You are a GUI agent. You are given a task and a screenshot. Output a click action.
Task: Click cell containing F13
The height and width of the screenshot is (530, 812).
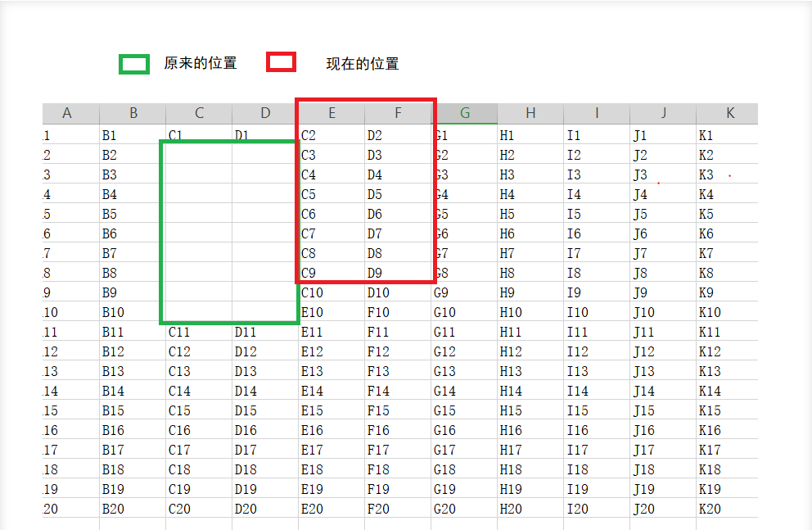tap(398, 371)
